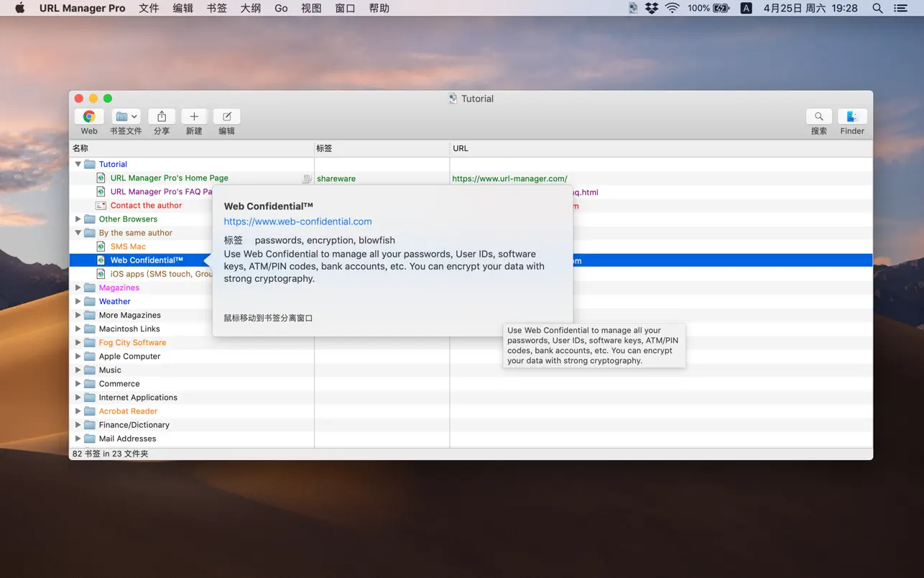Open the 书签 menu
Image resolution: width=924 pixels, height=578 pixels.
pyautogui.click(x=217, y=9)
